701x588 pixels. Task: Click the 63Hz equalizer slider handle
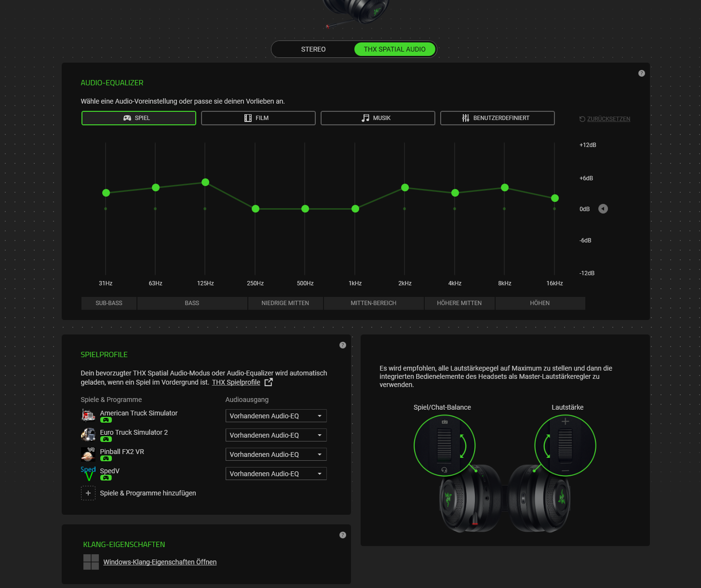pyautogui.click(x=156, y=187)
